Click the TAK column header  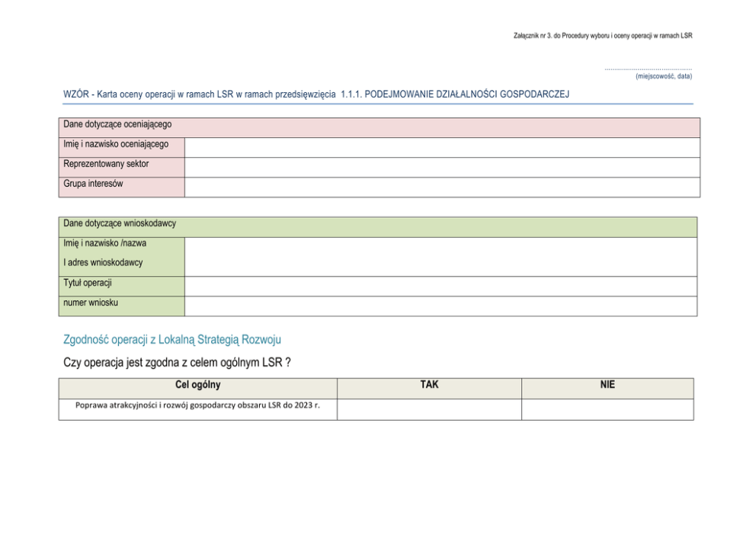429,386
